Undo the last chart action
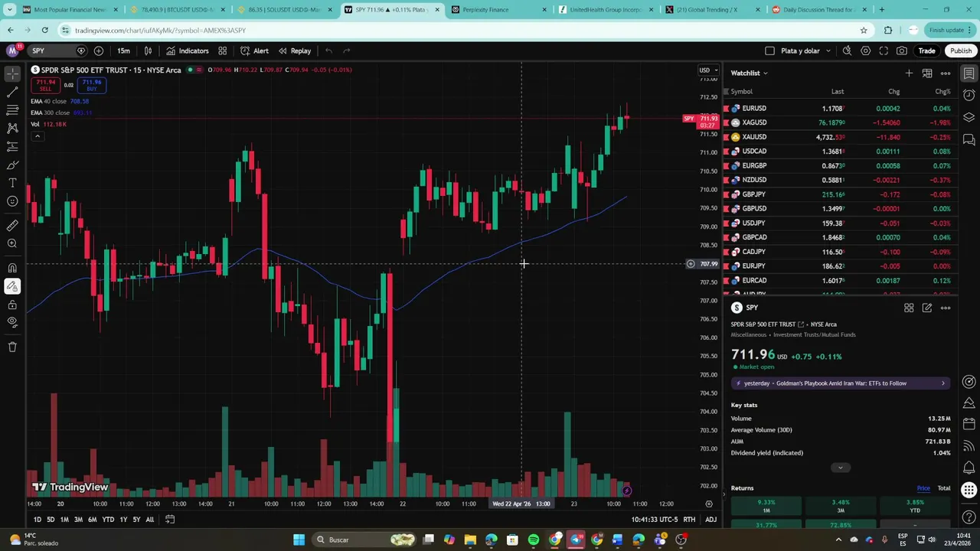 (328, 51)
